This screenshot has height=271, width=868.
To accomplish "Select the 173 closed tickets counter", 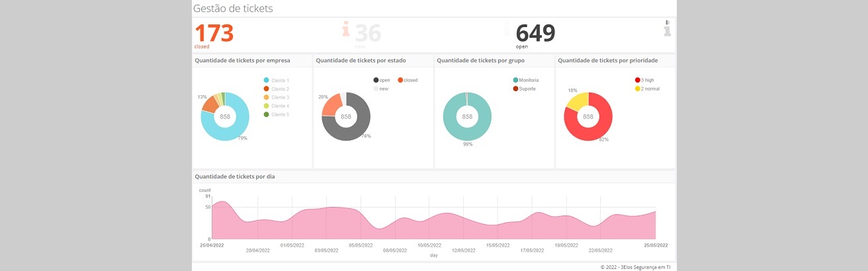I will 214,35.
